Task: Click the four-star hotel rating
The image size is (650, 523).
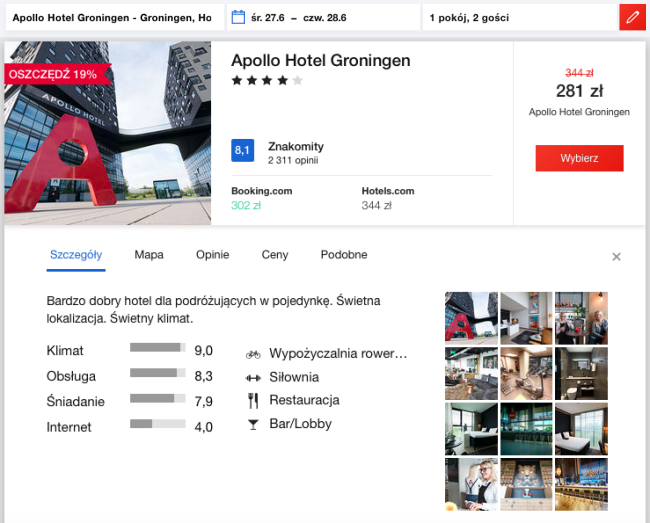Action: [x=266, y=81]
